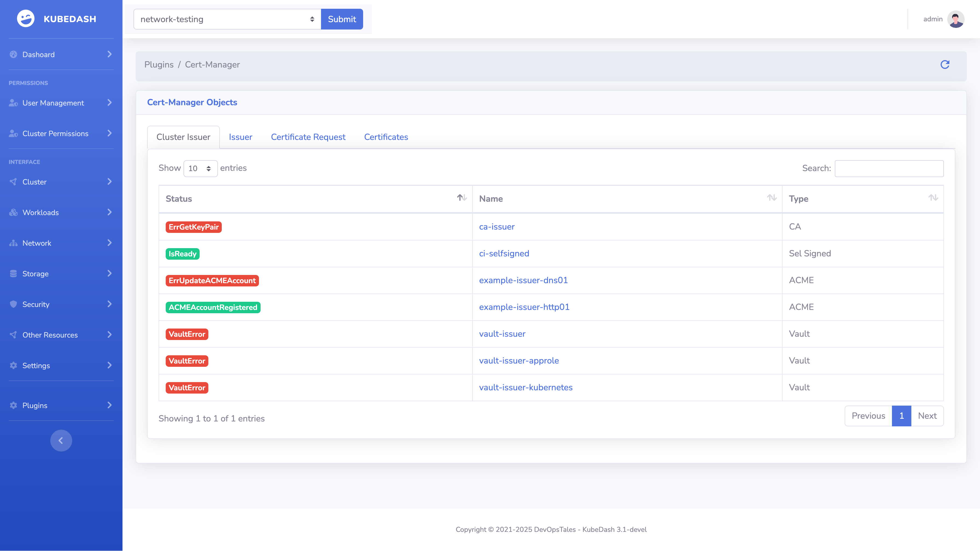Viewport: 980px width, 551px height.
Task: Collapse sidebar with round arrow button
Action: pyautogui.click(x=61, y=440)
